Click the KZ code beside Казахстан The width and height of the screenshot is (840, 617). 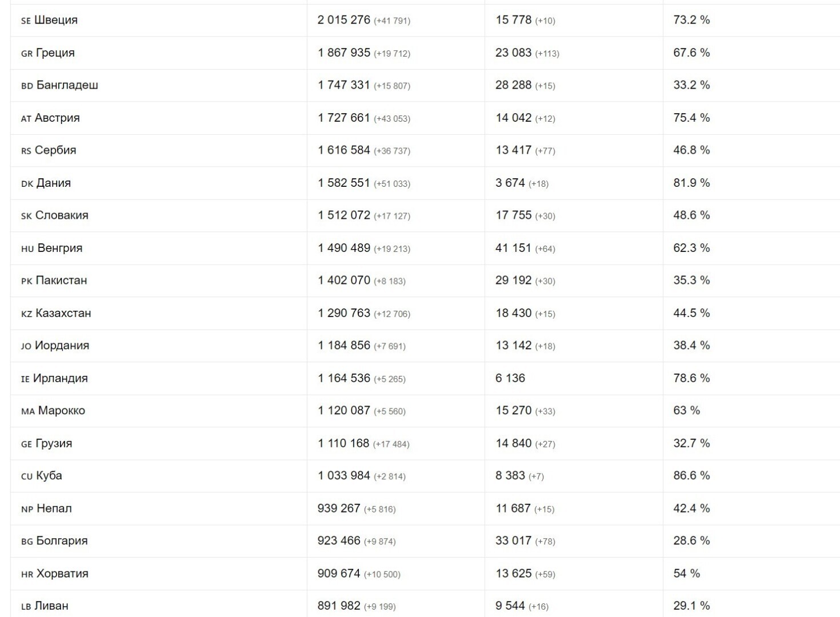[x=26, y=314]
